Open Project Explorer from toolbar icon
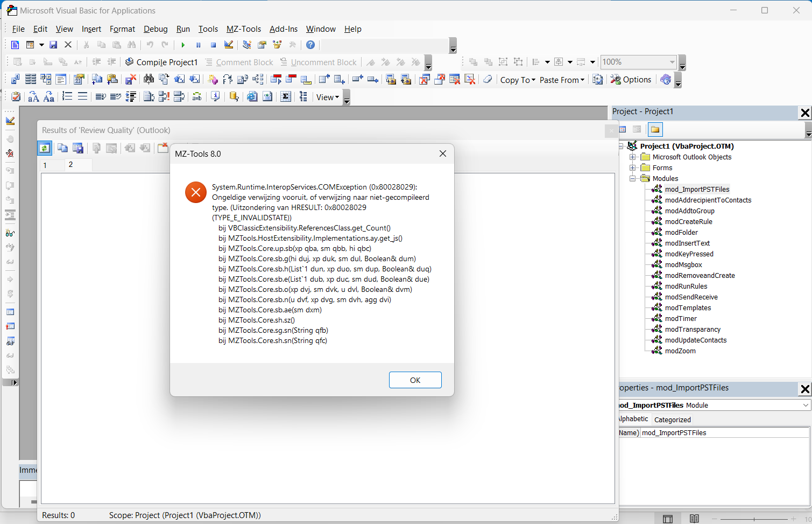 (x=247, y=45)
